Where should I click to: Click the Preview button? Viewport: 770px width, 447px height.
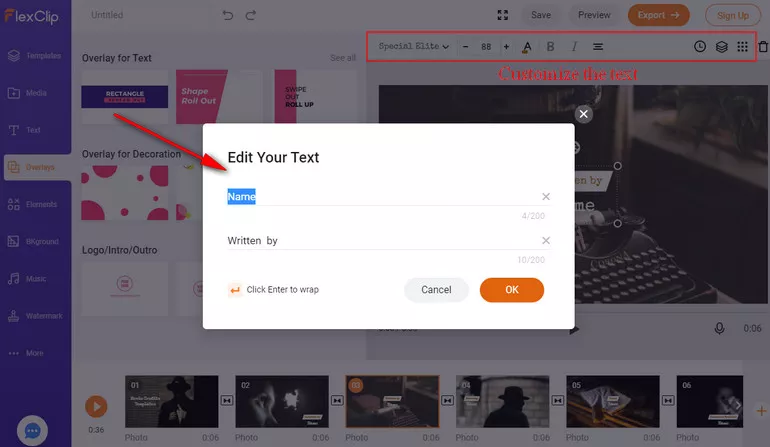(x=594, y=15)
